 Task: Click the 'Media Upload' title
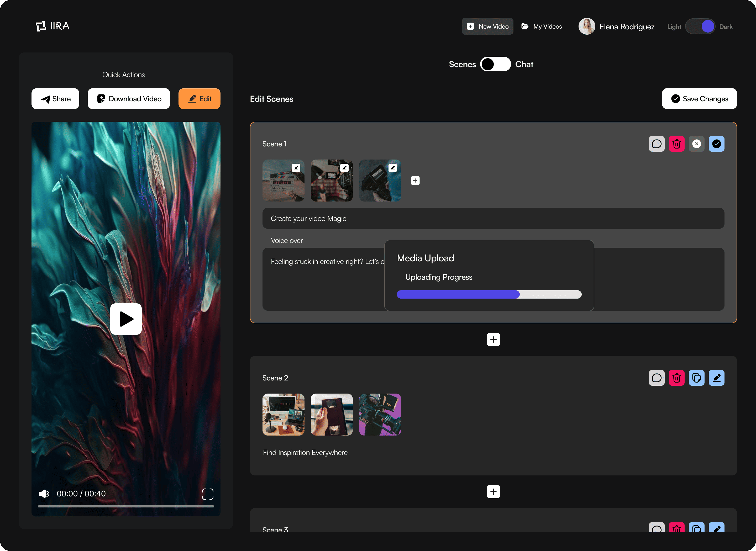(425, 258)
